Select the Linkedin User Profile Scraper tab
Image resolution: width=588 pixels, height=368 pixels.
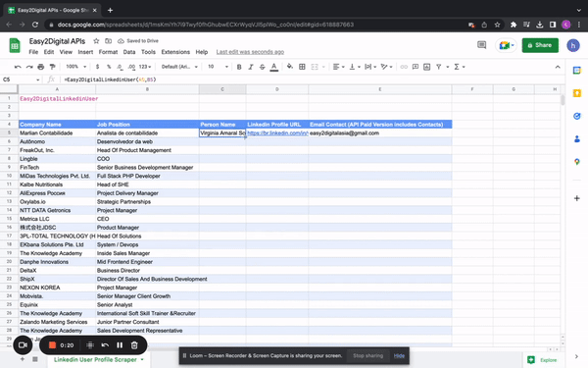point(98,359)
